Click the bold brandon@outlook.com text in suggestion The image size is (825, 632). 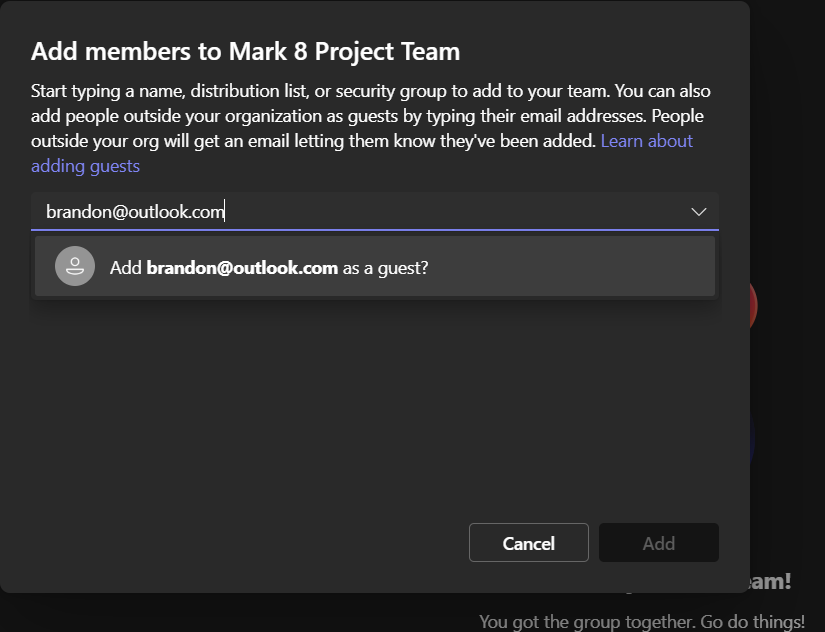click(x=242, y=267)
